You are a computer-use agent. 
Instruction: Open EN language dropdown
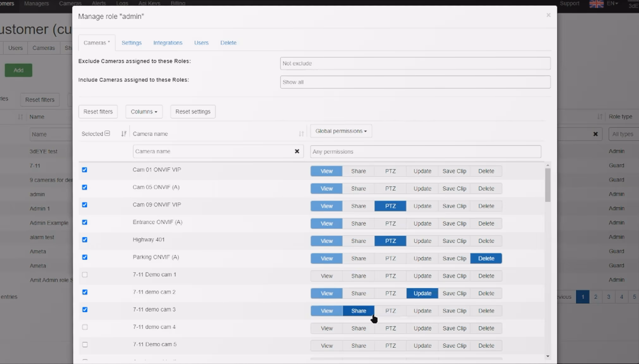[x=612, y=3]
